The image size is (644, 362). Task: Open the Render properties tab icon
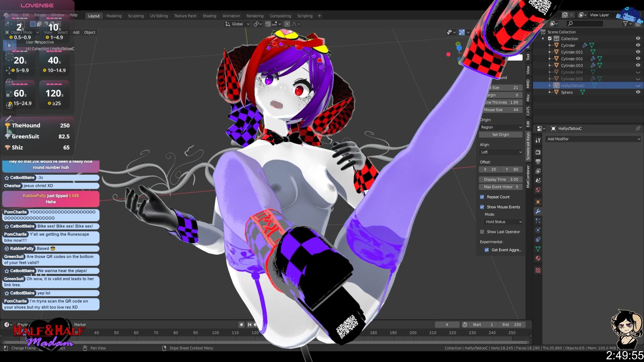(538, 152)
